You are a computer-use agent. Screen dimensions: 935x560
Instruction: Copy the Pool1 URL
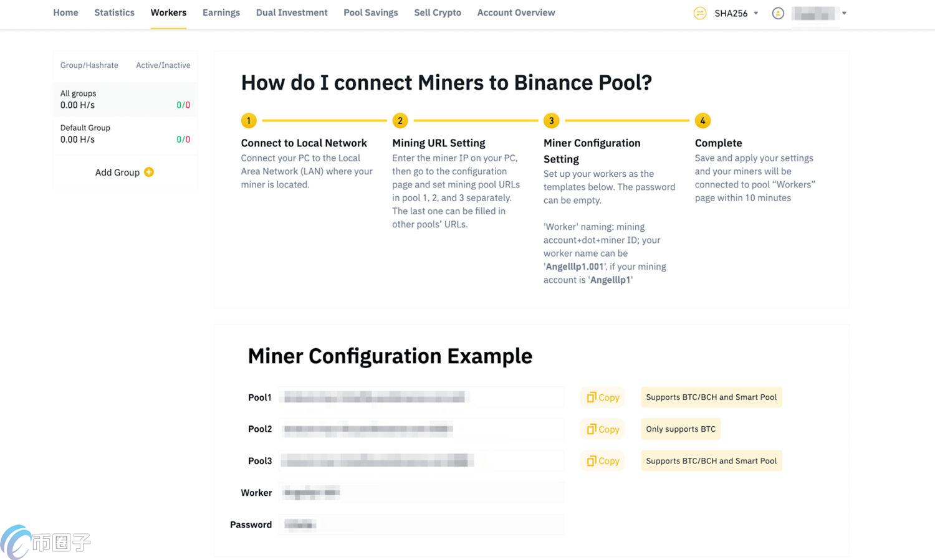point(603,397)
